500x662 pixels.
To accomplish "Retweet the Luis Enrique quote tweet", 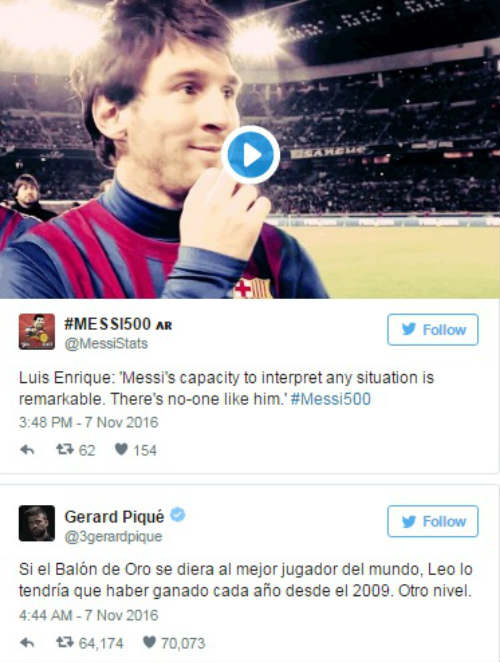I will [65, 449].
